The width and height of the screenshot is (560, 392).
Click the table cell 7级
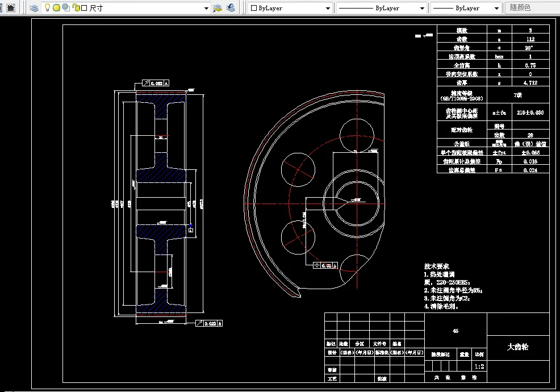coord(518,95)
